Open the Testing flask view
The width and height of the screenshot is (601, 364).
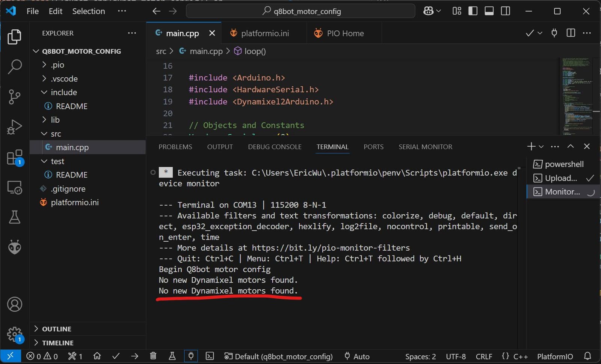pos(14,217)
